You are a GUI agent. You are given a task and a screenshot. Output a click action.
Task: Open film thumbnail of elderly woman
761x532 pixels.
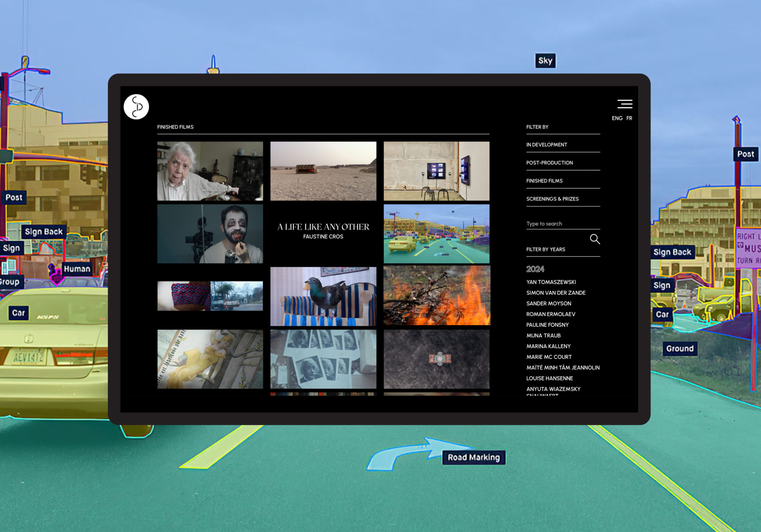[x=210, y=171]
